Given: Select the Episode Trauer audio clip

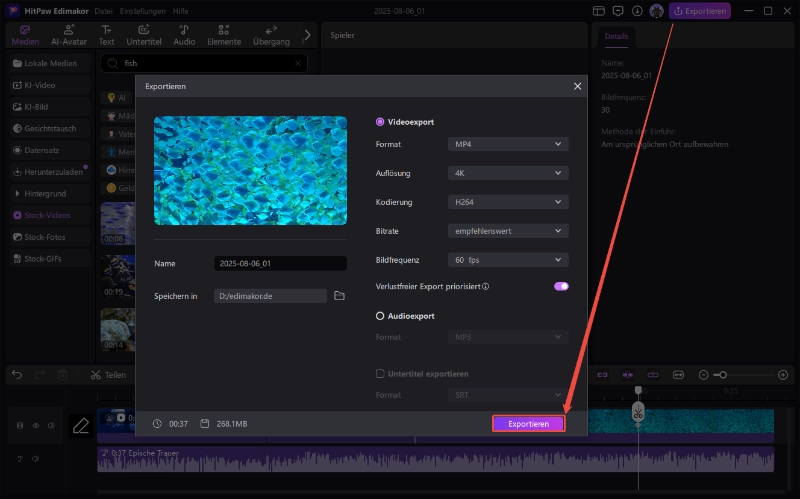Looking at the screenshot, I should 435,459.
